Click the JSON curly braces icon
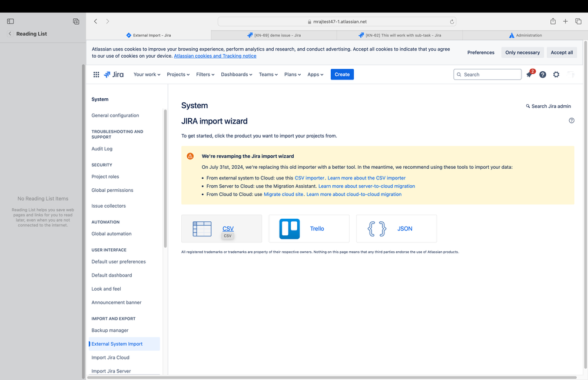588x380 pixels. pyautogui.click(x=377, y=229)
